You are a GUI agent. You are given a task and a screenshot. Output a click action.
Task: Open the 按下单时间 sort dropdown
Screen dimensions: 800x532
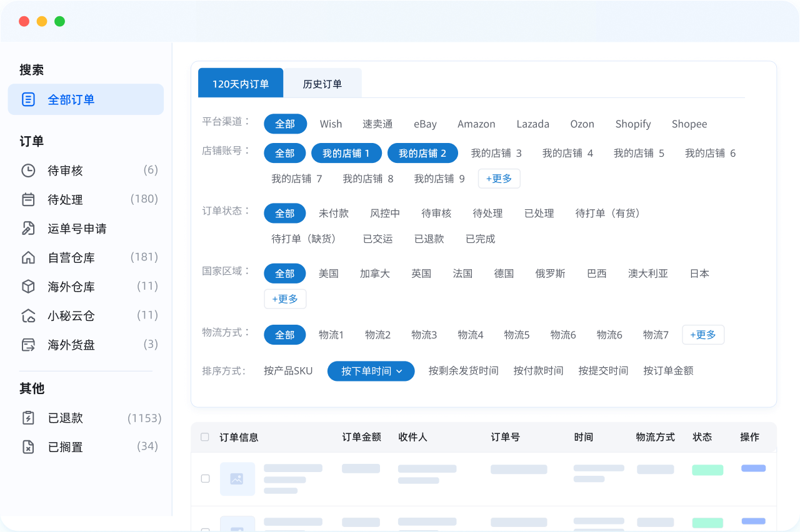tap(371, 371)
